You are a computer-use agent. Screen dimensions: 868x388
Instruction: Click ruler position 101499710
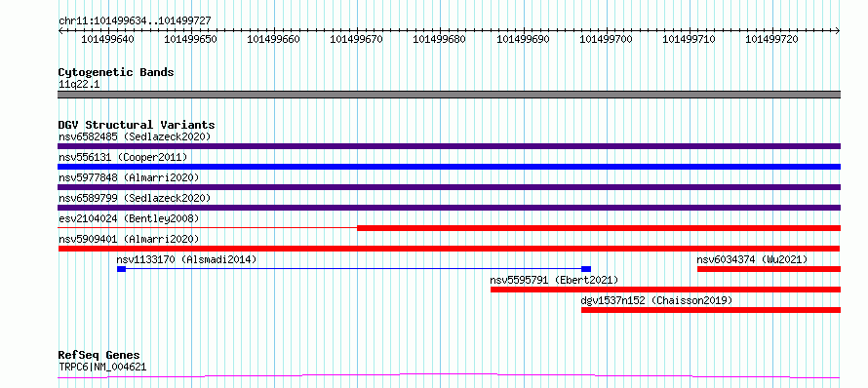tap(690, 39)
